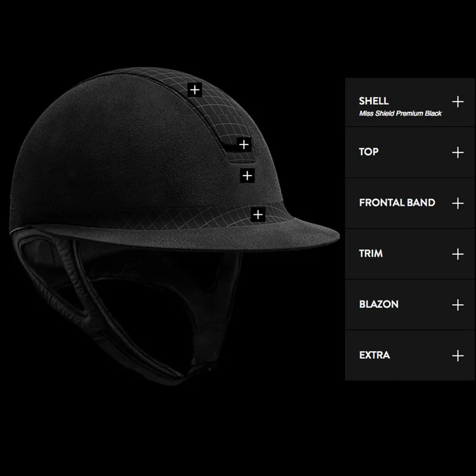Click the plus icon in the Trim row
Screen dimensions: 476x476
tap(457, 254)
